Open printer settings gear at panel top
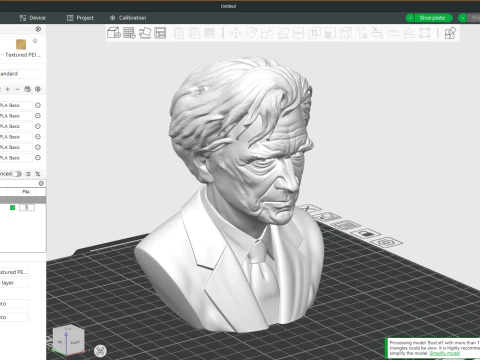Screen dimensions: 480x360 [x=38, y=29]
